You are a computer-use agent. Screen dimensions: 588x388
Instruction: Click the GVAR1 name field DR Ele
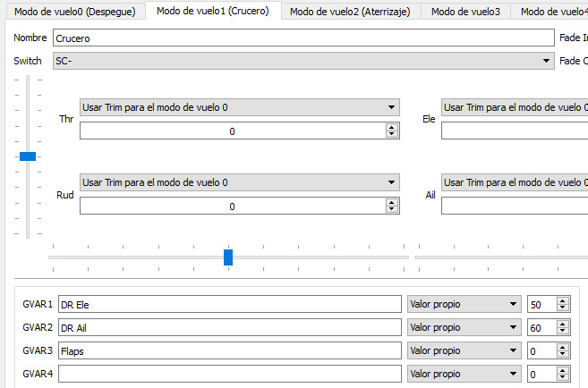pos(229,304)
